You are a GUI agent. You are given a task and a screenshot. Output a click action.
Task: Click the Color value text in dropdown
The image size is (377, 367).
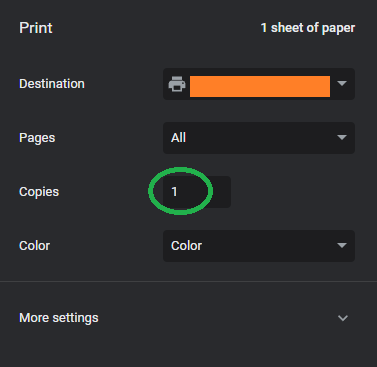point(186,246)
